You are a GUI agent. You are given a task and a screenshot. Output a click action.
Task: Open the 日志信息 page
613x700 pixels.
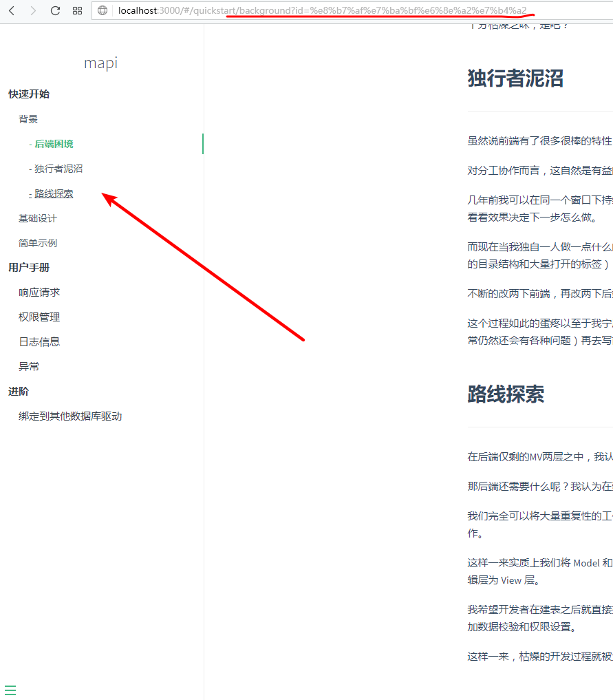tap(39, 342)
